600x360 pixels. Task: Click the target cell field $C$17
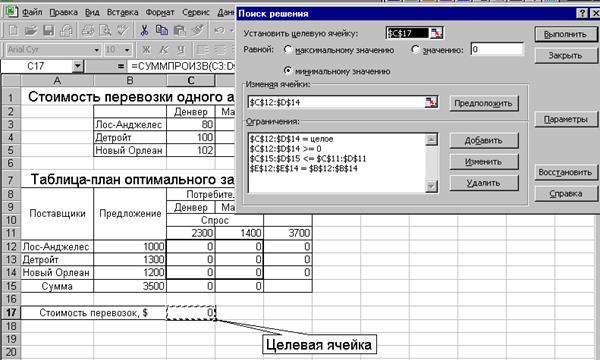click(x=408, y=33)
